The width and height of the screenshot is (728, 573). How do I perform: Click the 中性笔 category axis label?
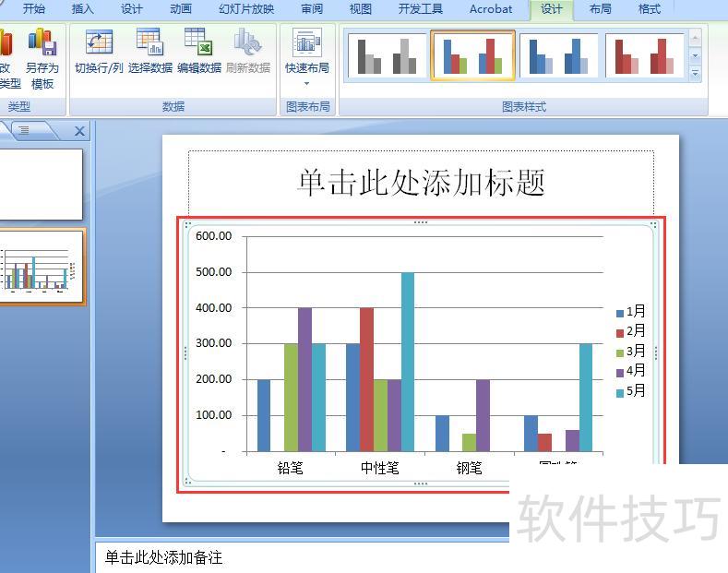(380, 468)
